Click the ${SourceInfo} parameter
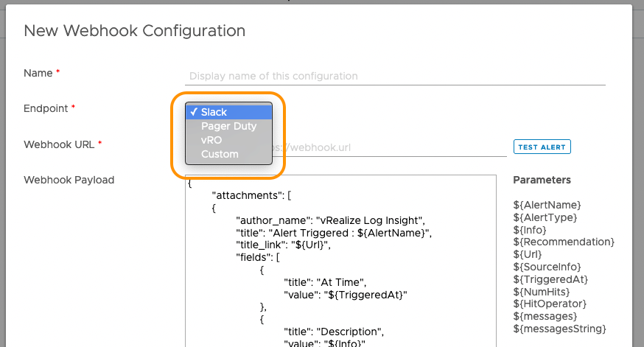The height and width of the screenshot is (347, 644). pyautogui.click(x=547, y=267)
